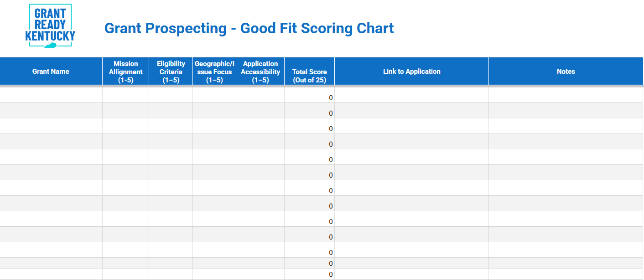Click first row's Grant Name cell

tap(51, 95)
